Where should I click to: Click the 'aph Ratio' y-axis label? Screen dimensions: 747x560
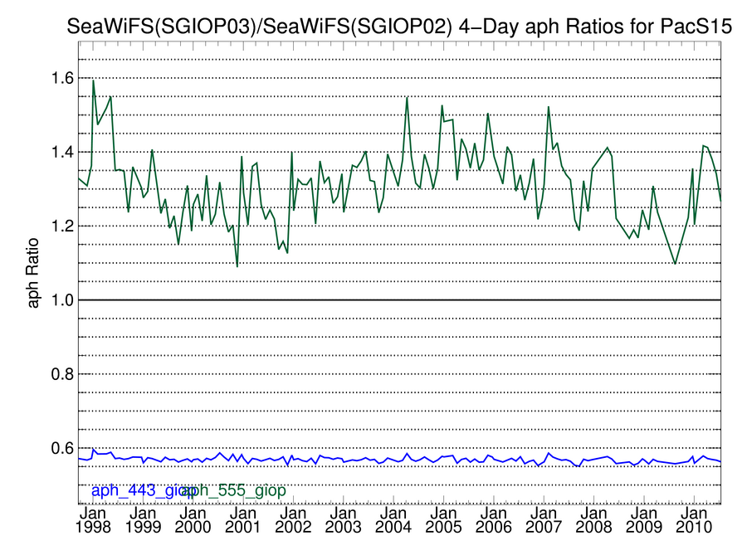click(32, 273)
